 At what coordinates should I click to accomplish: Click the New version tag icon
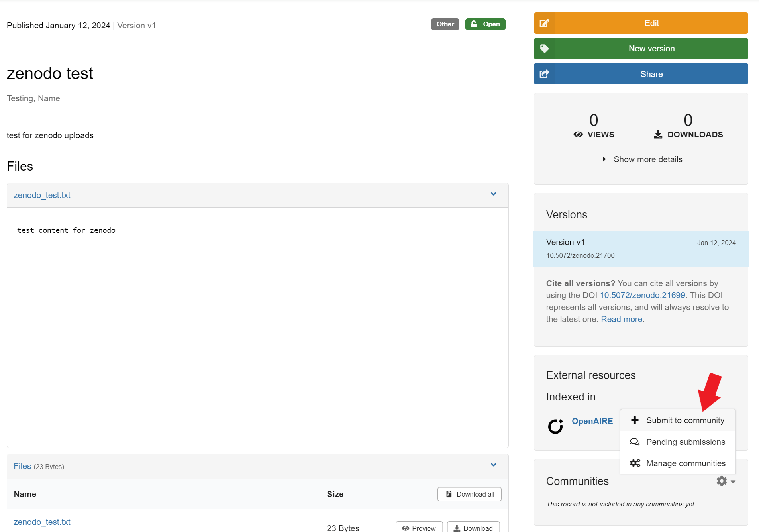544,48
